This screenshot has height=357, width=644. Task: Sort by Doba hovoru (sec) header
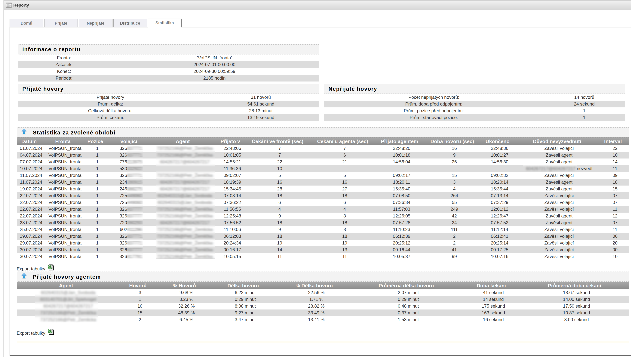[452, 141]
